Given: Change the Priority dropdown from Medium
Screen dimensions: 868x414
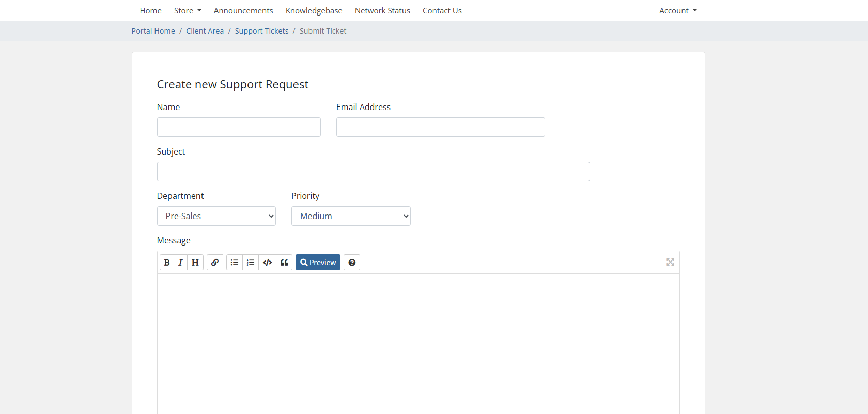Looking at the screenshot, I should pos(351,216).
